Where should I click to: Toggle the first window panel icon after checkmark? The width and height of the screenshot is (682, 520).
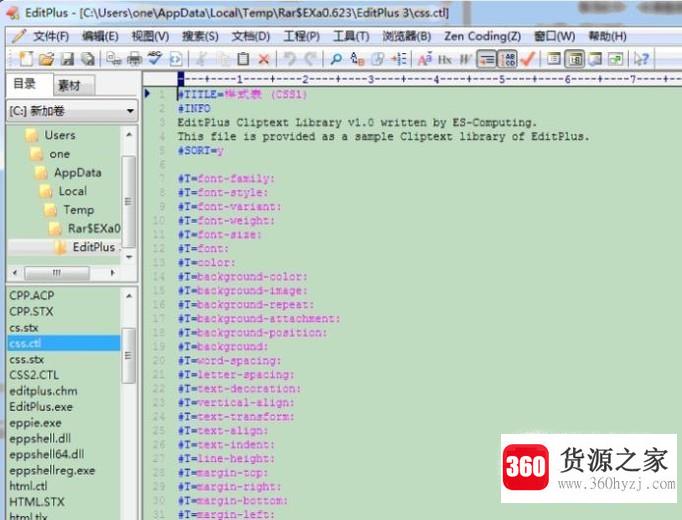[x=554, y=59]
